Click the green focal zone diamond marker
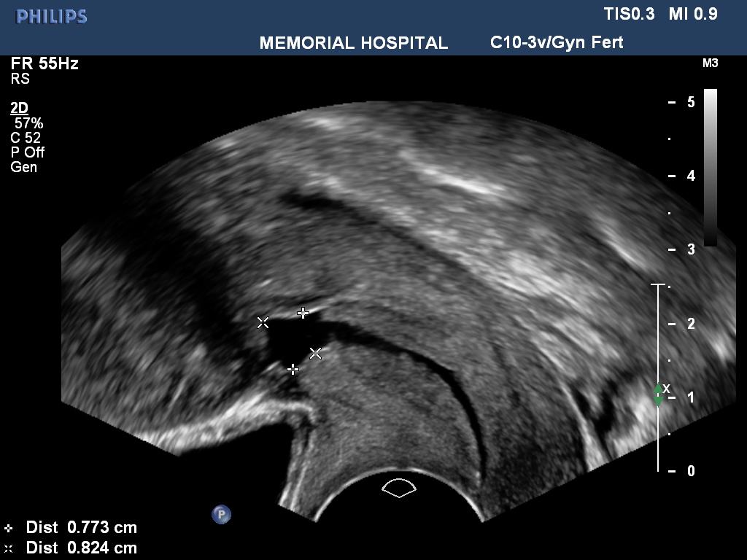The image size is (747, 560). [x=658, y=394]
